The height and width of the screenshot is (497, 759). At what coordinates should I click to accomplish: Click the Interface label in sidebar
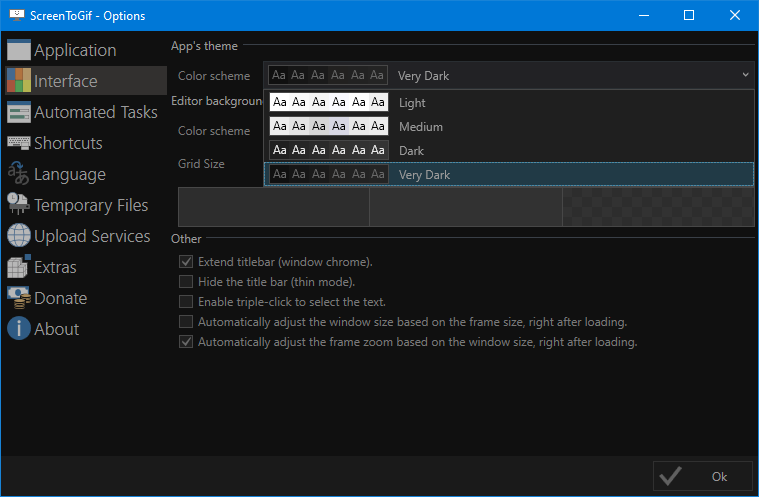pyautogui.click(x=66, y=81)
